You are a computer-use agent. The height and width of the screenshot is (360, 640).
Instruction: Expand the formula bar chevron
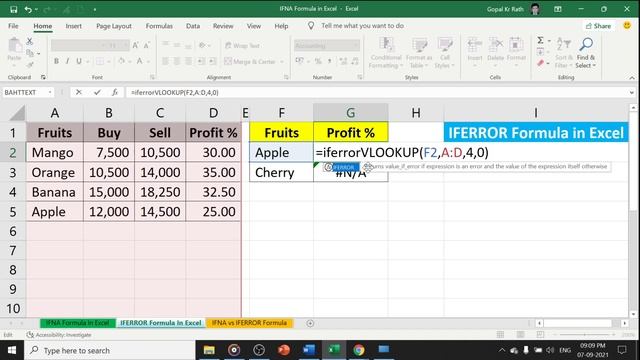click(x=631, y=93)
